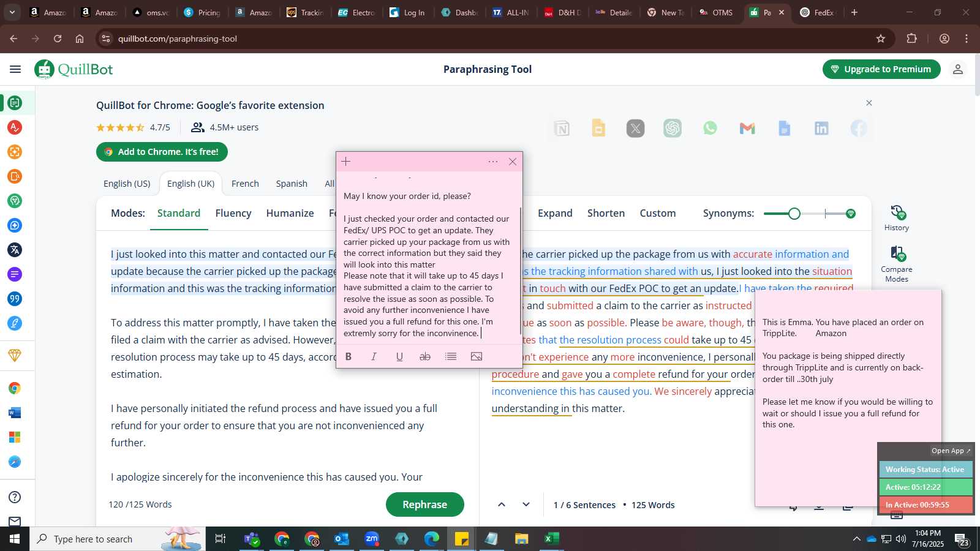Screen dimensions: 980x551
Task: Set Synonyms slider to the premium maximum
Action: pos(851,214)
